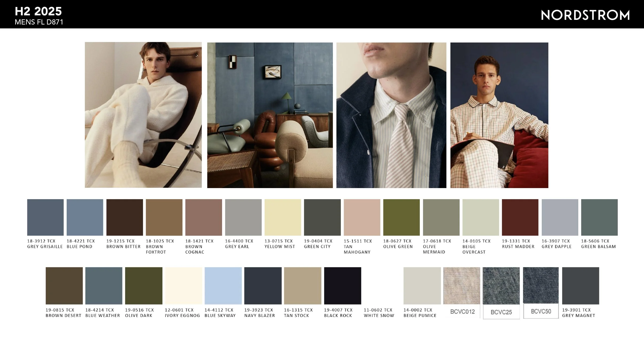The image size is (644, 362).
Task: Select the checked pajama man photo
Action: (499, 115)
